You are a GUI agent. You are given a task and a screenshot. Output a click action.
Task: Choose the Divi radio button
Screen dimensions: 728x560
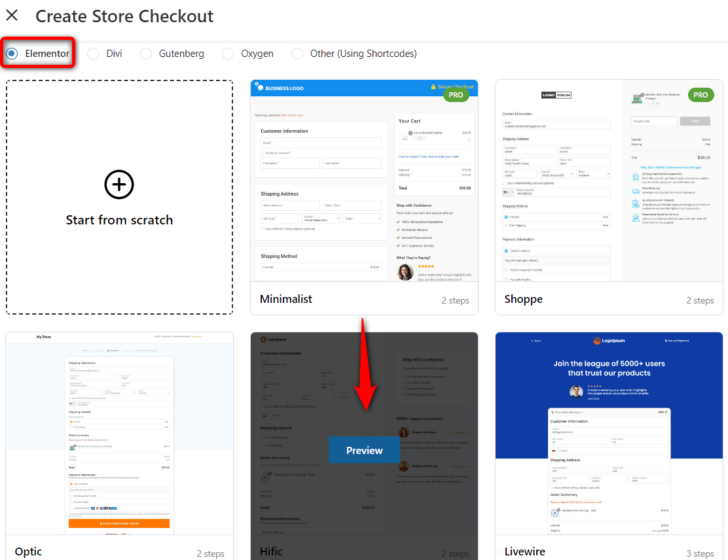(x=93, y=54)
